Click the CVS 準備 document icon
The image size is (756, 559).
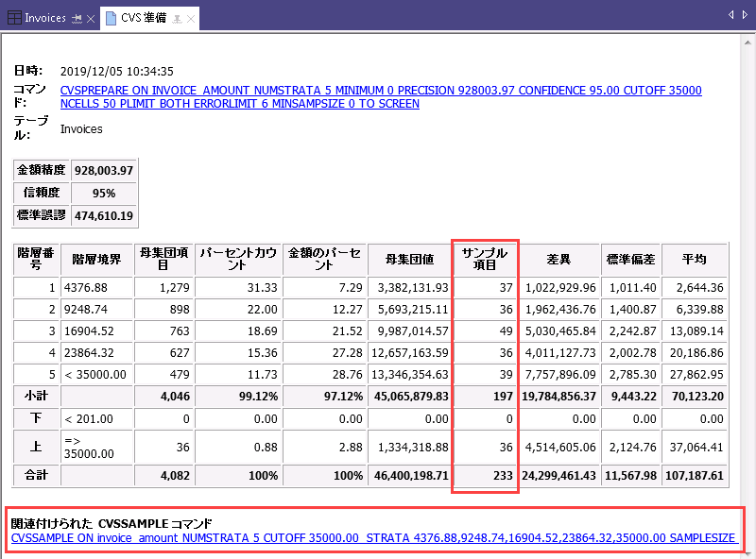[x=112, y=18]
